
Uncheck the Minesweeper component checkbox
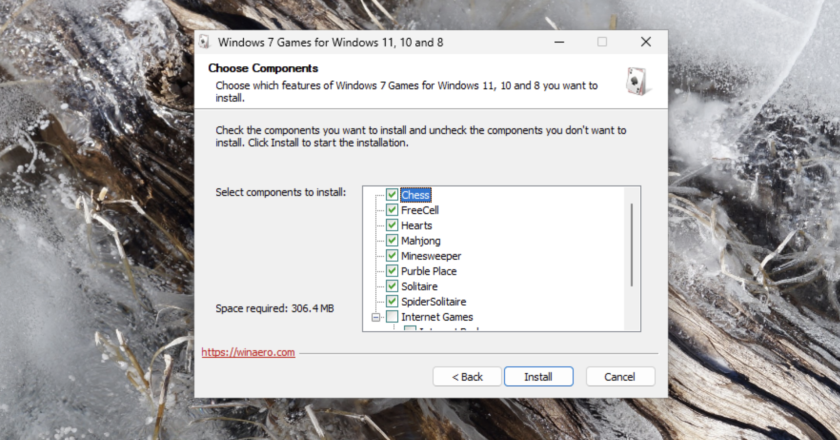click(x=392, y=256)
